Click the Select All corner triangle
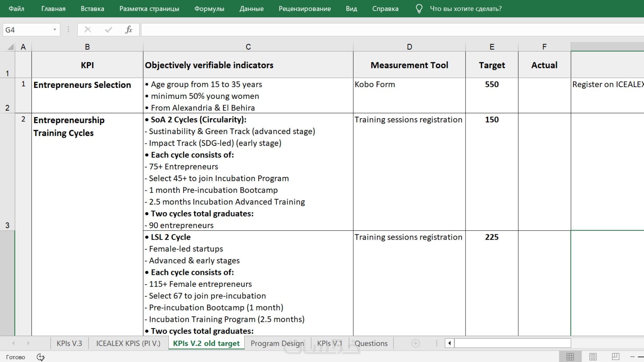Screen dimensions: 644x362 coord(10,47)
